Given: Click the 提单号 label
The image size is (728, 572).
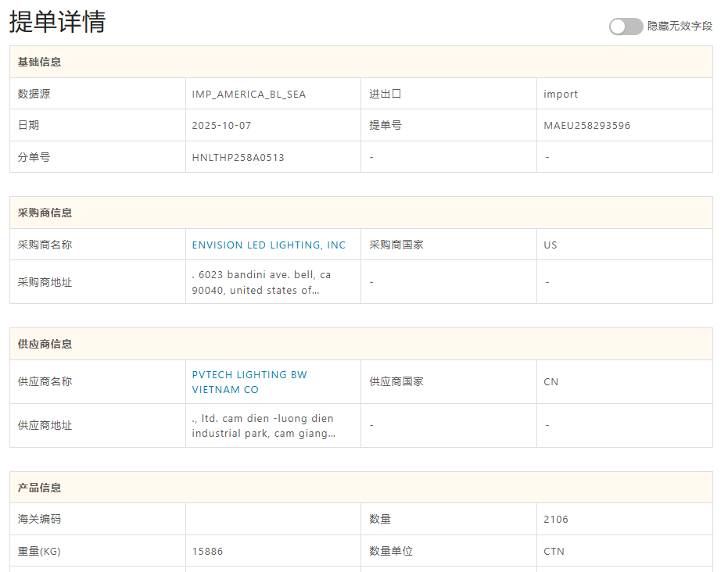Looking at the screenshot, I should (386, 125).
